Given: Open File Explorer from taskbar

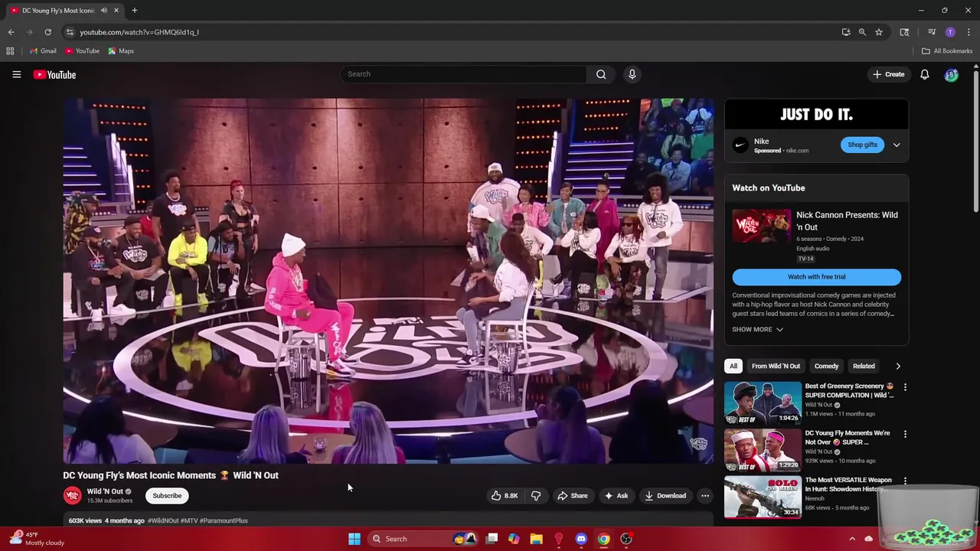Looking at the screenshot, I should tap(536, 539).
